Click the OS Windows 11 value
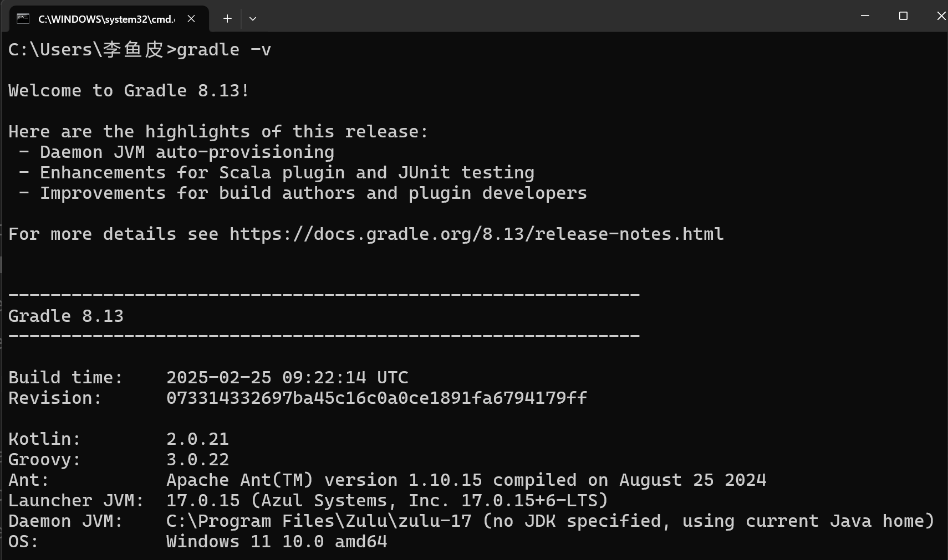The height and width of the screenshot is (560, 948). (x=277, y=542)
